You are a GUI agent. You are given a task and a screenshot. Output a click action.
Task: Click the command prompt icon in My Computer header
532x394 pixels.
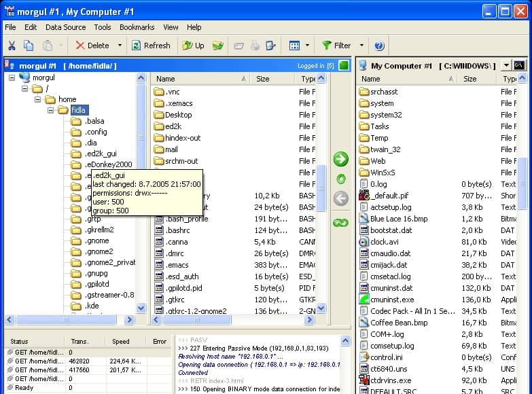tap(519, 65)
